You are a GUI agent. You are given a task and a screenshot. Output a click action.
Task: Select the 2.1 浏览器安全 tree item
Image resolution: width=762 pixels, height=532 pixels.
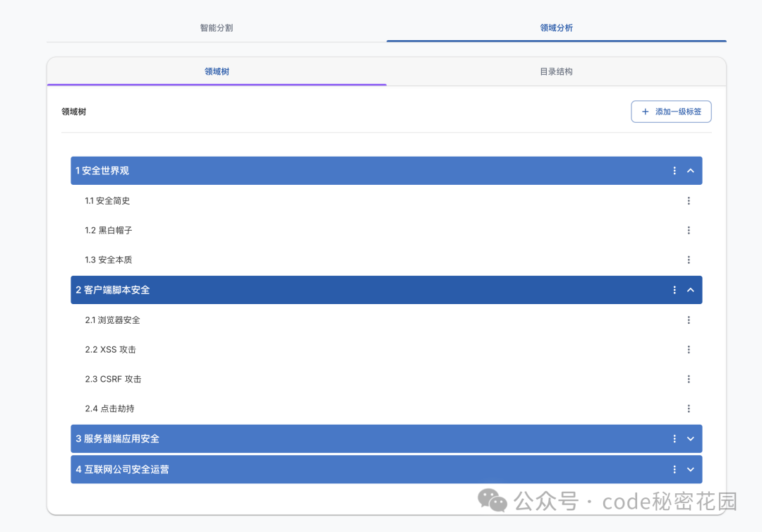[387, 320]
